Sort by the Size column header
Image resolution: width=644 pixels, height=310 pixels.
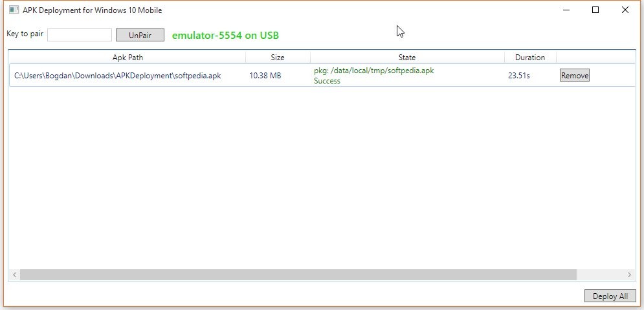[278, 58]
